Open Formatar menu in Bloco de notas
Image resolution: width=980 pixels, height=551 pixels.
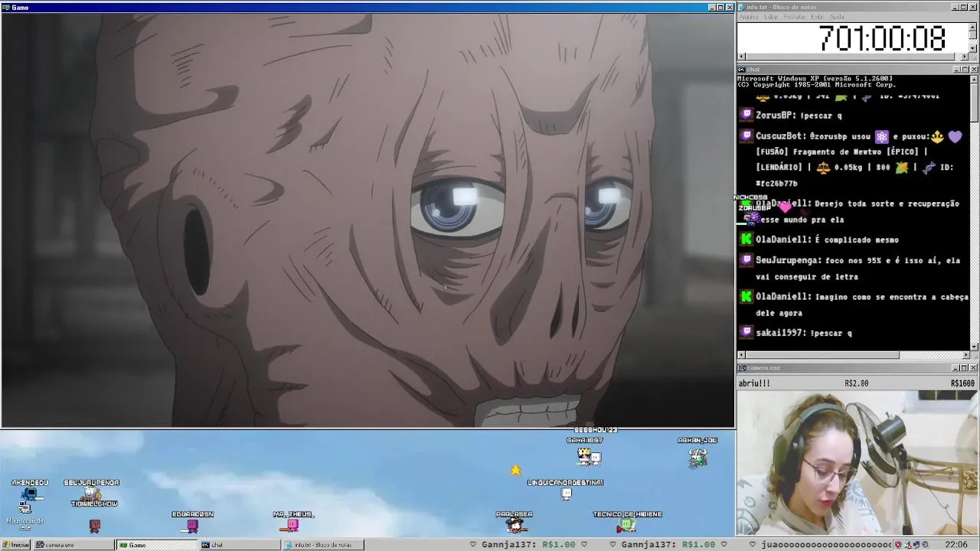(x=795, y=17)
